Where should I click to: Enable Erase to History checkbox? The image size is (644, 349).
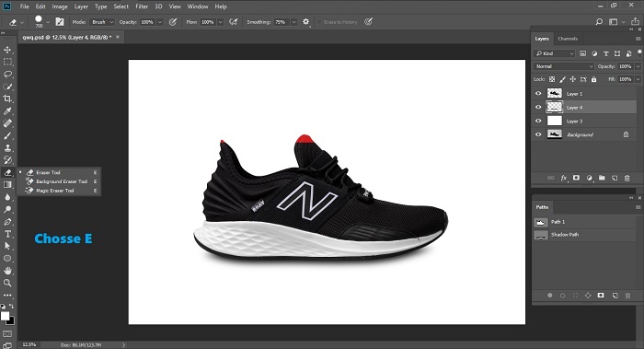(x=319, y=22)
